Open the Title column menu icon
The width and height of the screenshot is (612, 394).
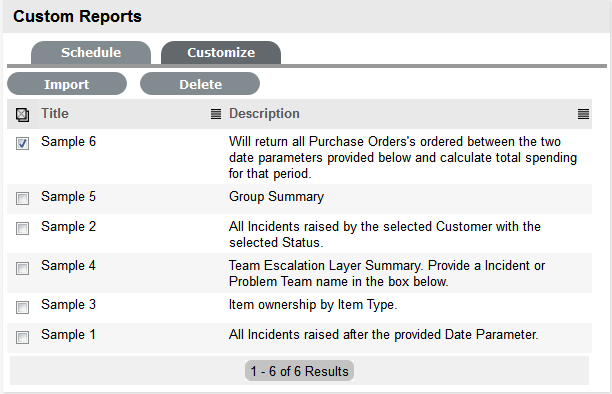point(216,114)
